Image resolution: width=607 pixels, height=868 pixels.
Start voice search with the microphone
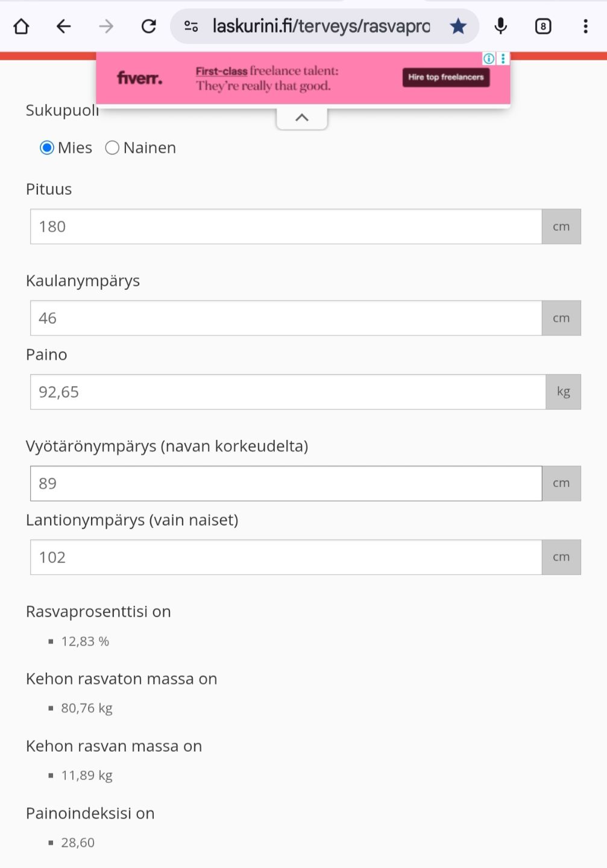click(x=500, y=27)
